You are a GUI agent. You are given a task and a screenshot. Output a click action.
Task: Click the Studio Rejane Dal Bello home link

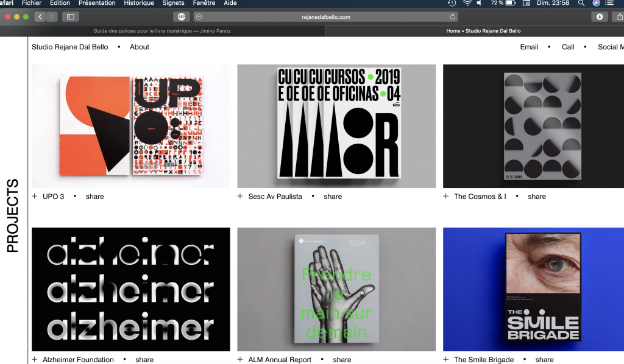point(70,47)
